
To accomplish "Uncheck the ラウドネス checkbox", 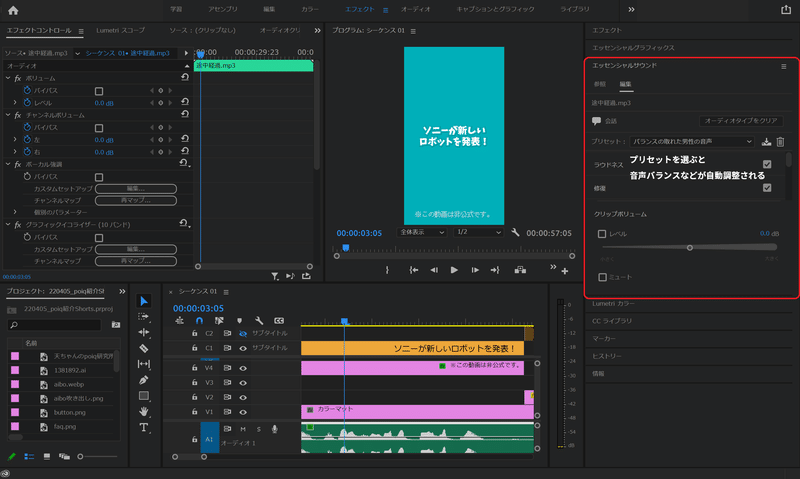I will tap(767, 164).
